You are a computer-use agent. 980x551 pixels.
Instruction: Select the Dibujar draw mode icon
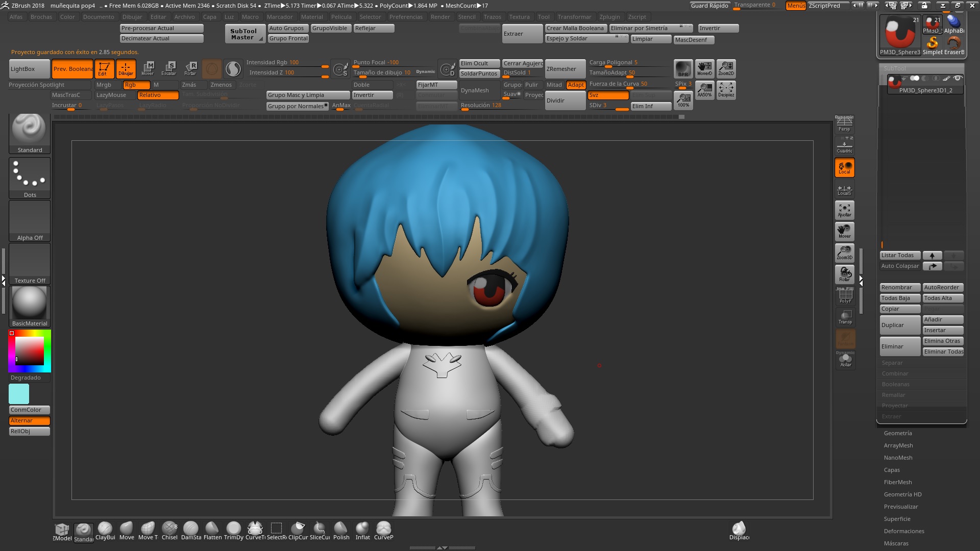[x=126, y=68]
